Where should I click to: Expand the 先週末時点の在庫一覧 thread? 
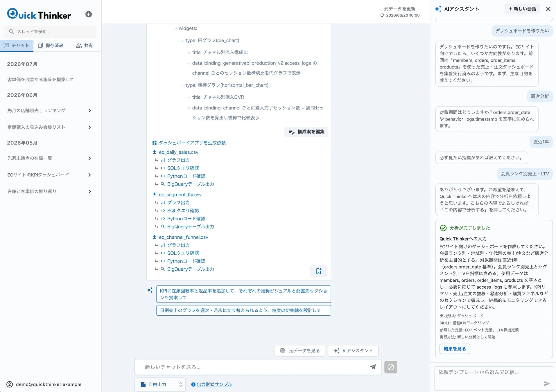(89, 158)
